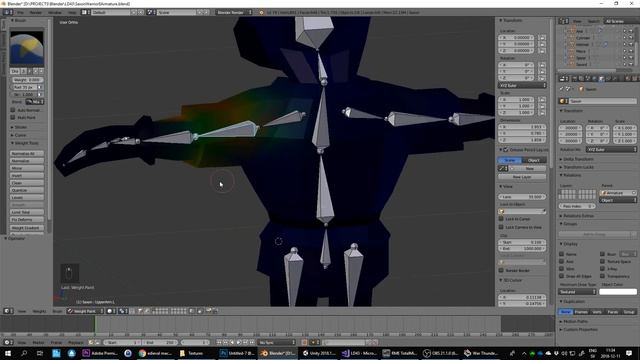
Task: Select the Scene name field
Action: tap(176, 13)
